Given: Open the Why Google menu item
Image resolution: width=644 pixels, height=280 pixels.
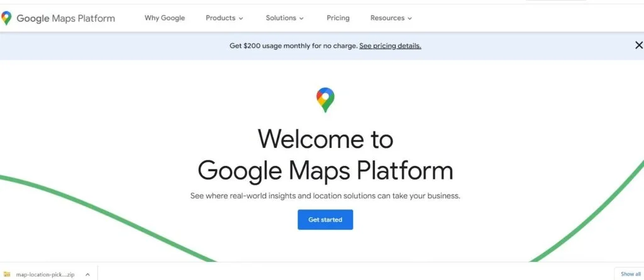Looking at the screenshot, I should point(165,18).
